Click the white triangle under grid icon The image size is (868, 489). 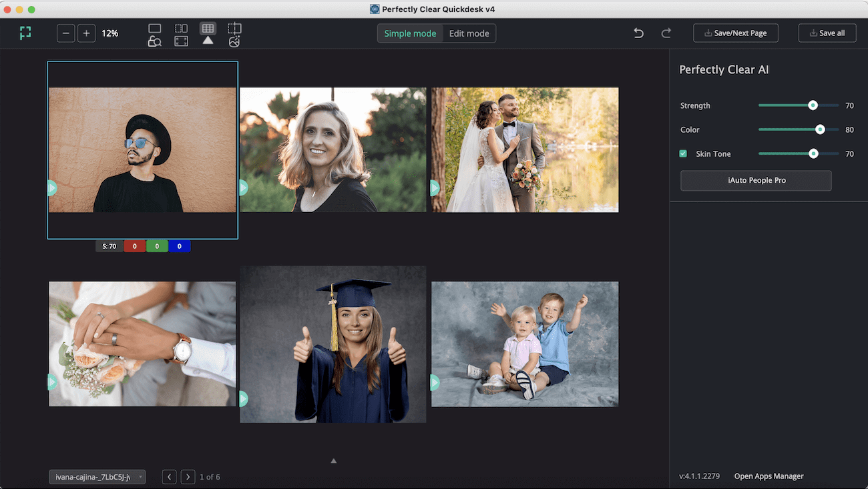pyautogui.click(x=208, y=41)
